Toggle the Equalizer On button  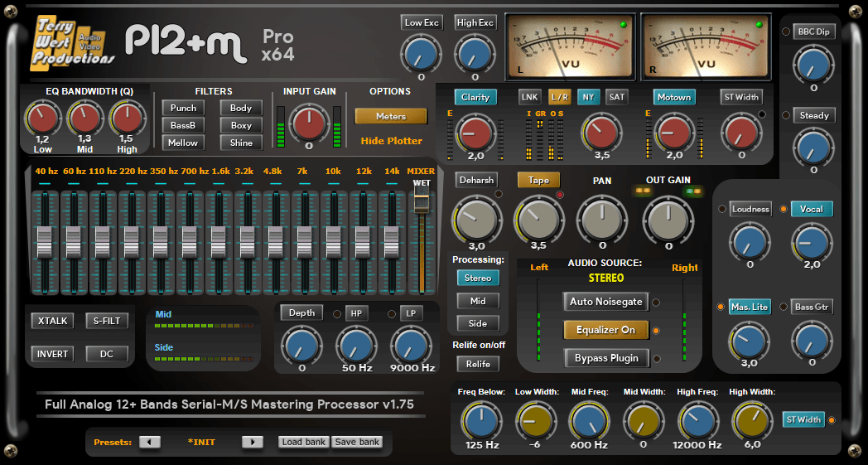click(x=606, y=330)
